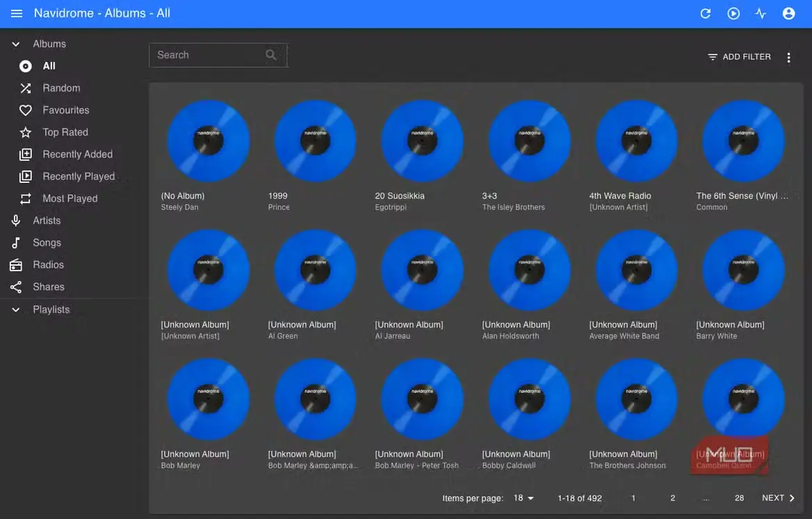
Task: Open Top Rated albums
Action: coord(65,132)
